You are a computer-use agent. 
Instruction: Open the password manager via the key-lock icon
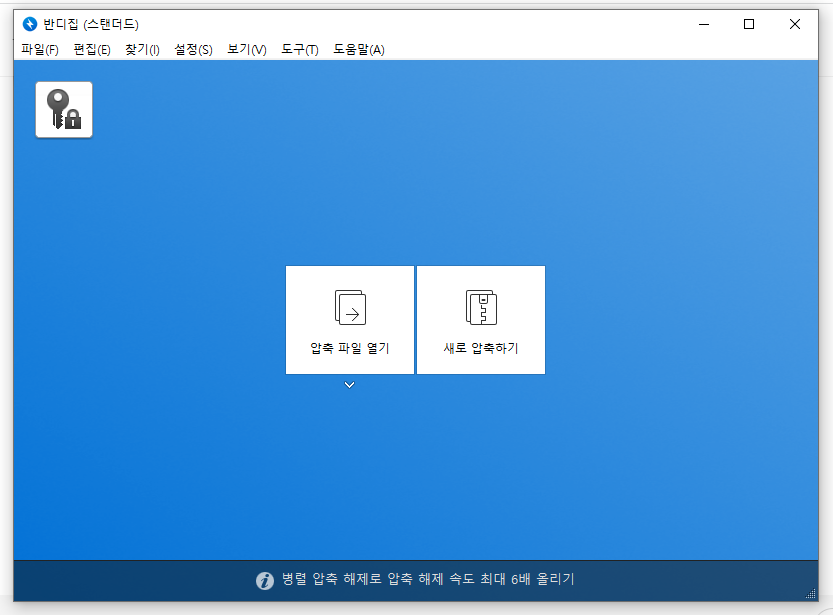pyautogui.click(x=63, y=109)
